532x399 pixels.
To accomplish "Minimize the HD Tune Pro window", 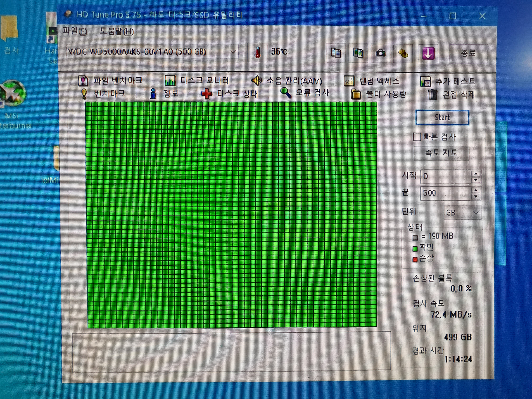I will click(x=424, y=16).
